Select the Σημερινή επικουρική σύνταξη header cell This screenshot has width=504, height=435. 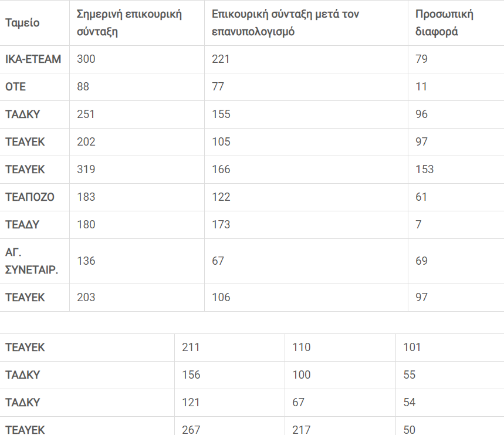pos(129,23)
